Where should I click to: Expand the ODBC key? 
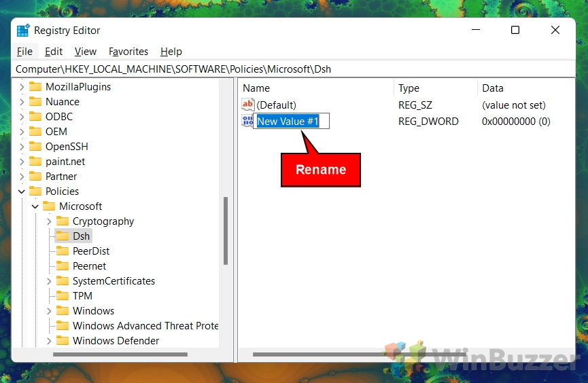coord(22,117)
